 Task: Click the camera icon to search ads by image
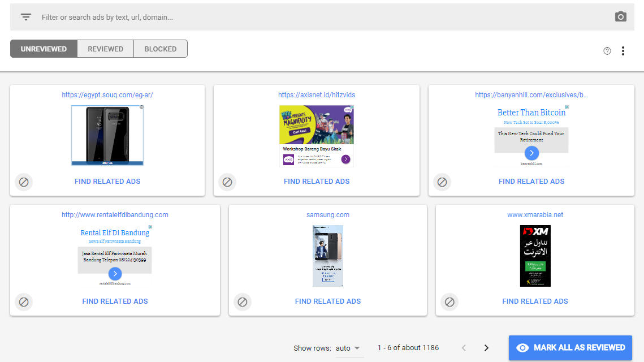point(620,16)
